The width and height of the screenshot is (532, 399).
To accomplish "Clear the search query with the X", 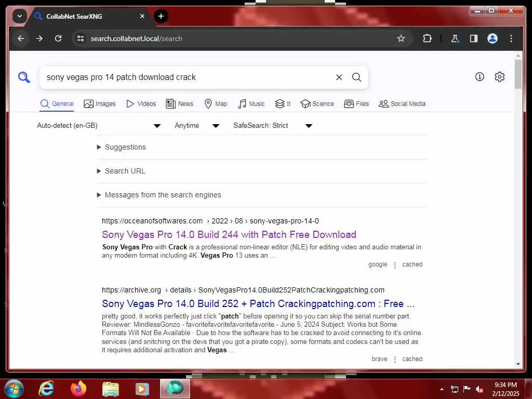I will pyautogui.click(x=339, y=77).
